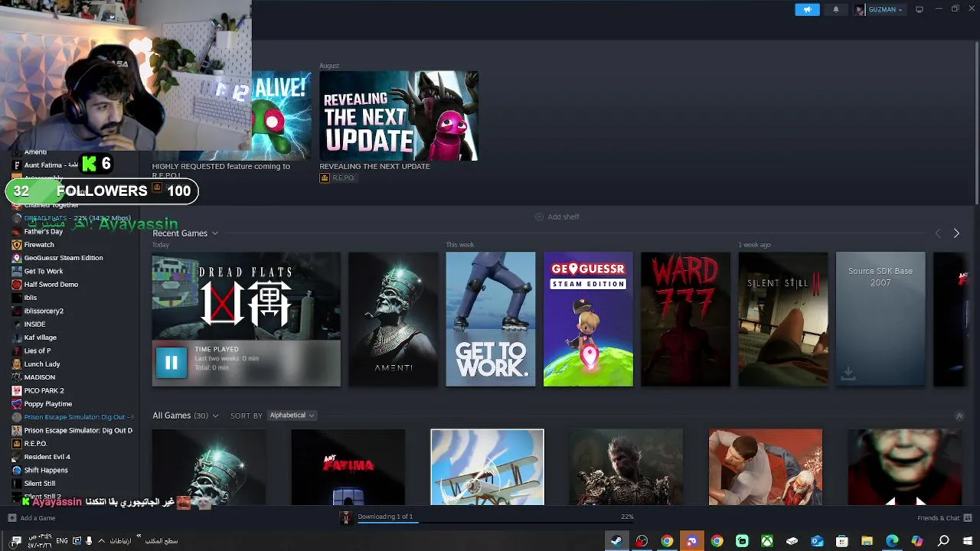Open Xbox app from the taskbar
980x551 pixels.
[x=767, y=541]
